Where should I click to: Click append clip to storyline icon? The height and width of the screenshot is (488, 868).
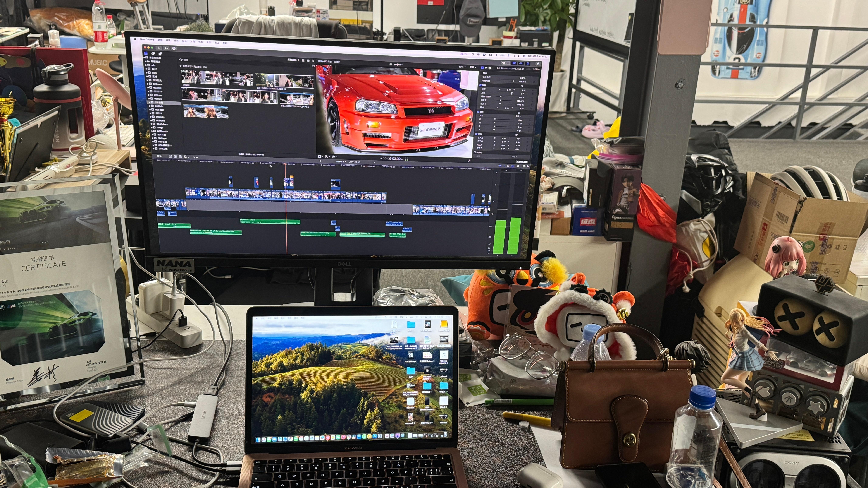click(x=181, y=157)
